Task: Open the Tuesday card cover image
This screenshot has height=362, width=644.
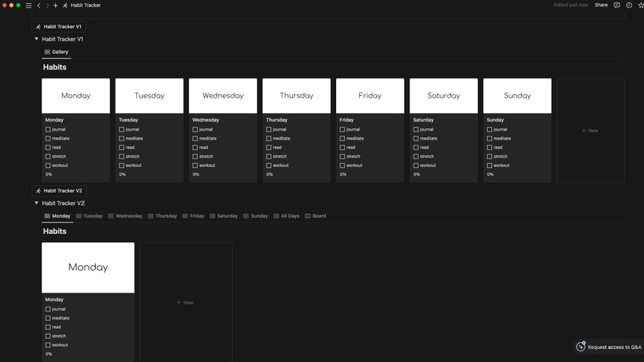Action: click(x=149, y=96)
